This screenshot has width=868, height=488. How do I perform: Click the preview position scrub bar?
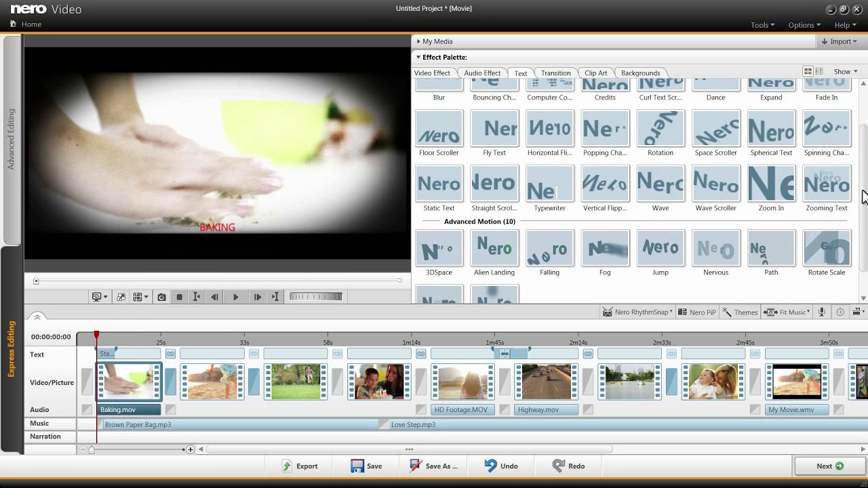217,281
